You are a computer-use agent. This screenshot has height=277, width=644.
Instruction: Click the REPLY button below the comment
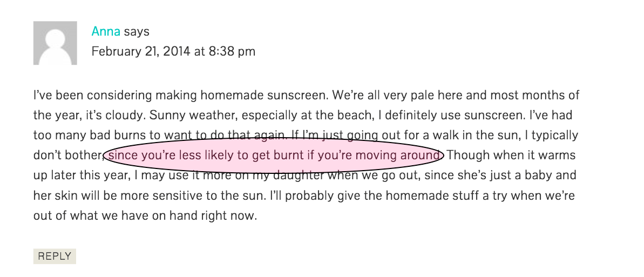point(55,256)
